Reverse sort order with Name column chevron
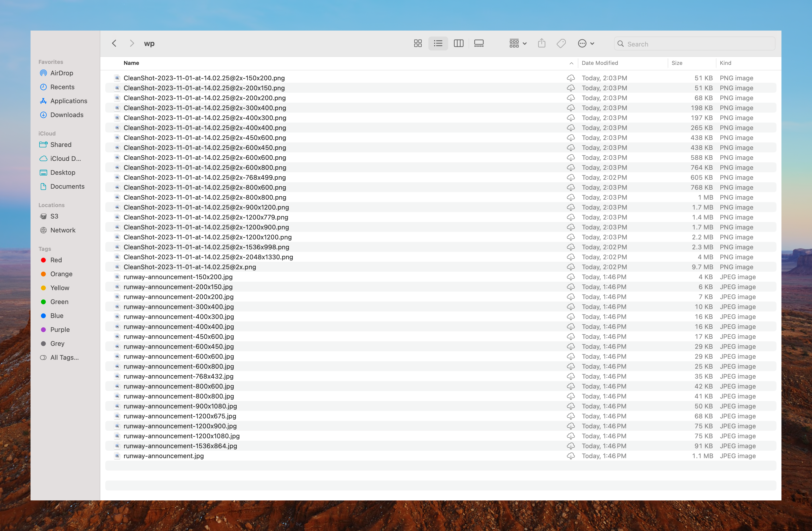The height and width of the screenshot is (531, 812). pyautogui.click(x=571, y=63)
